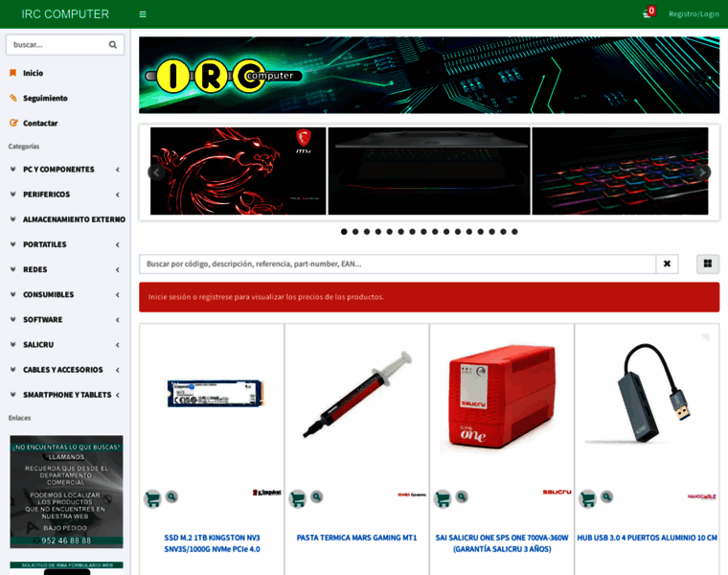Image resolution: width=728 pixels, height=575 pixels.
Task: Expand CABLES Y ACCESORIOS category
Action: (65, 370)
